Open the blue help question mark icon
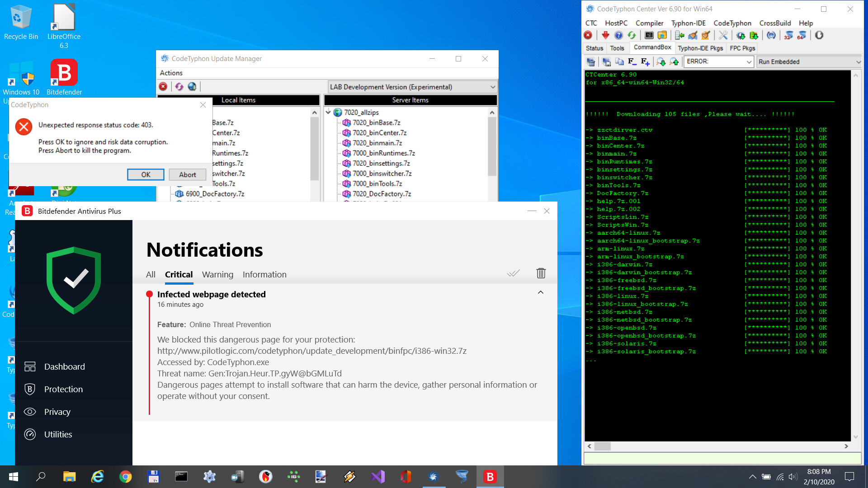The width and height of the screenshot is (868, 488). tap(618, 35)
